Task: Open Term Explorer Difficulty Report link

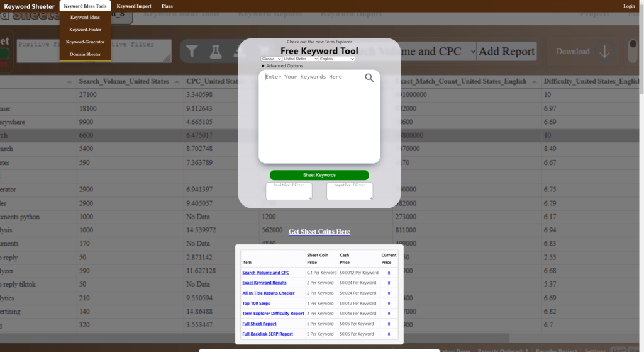Action: click(x=273, y=314)
